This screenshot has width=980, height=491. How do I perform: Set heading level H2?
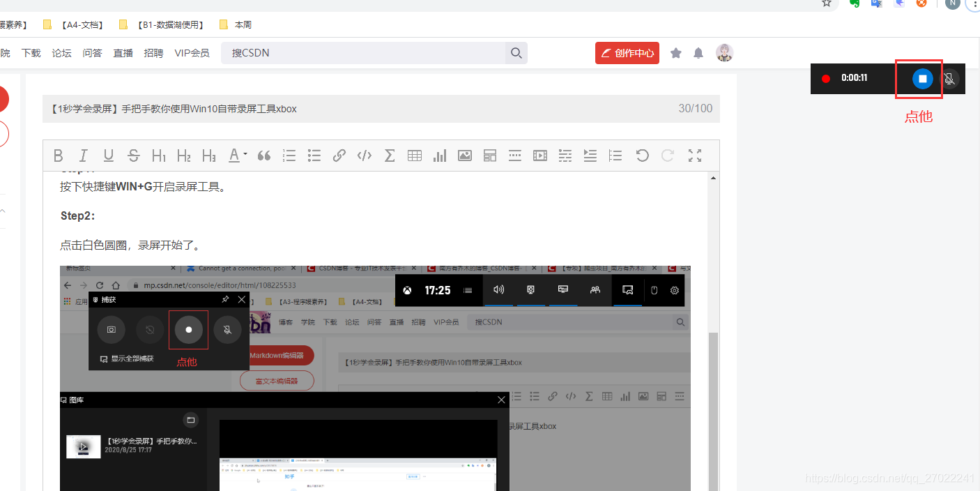pyautogui.click(x=184, y=156)
